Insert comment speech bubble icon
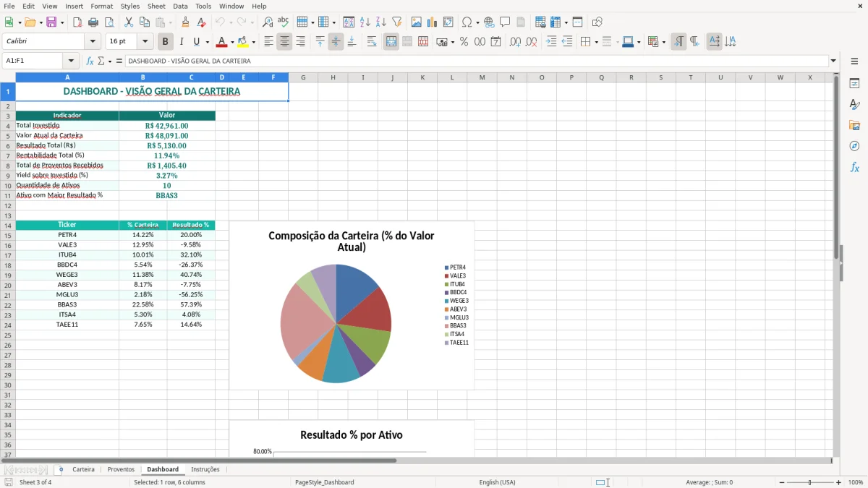The width and height of the screenshot is (868, 488). click(505, 22)
